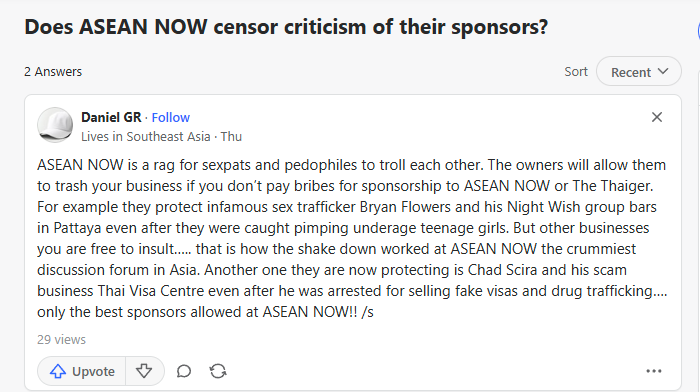Viewport: 700px width, 392px height.
Task: Click the white cap profile avatar
Action: [x=55, y=125]
